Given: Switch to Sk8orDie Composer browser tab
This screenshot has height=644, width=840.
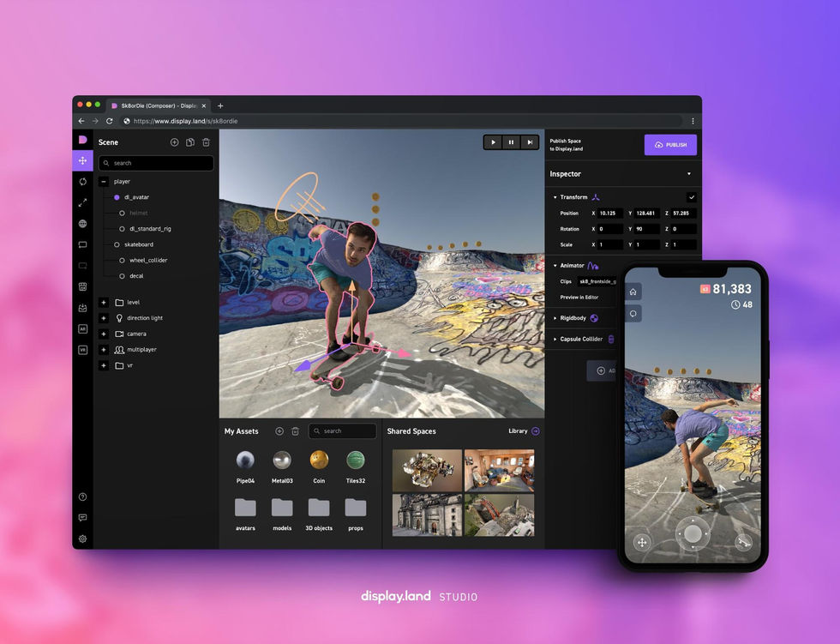Looking at the screenshot, I should click(159, 105).
